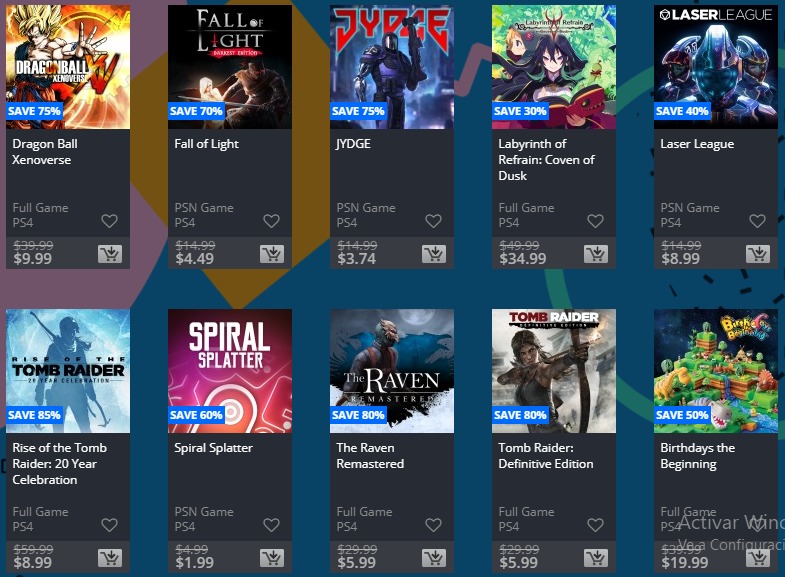
Task: Toggle wishlist heart for JYDGE
Action: coord(434,221)
